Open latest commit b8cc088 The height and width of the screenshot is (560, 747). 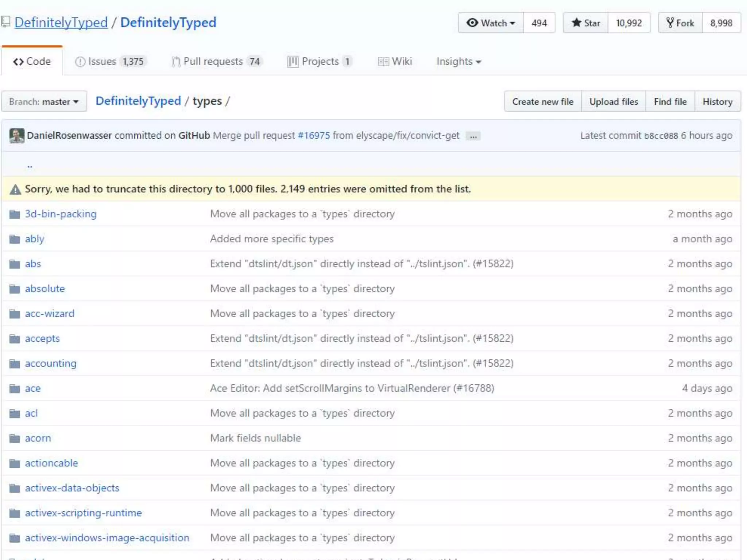[x=661, y=136]
